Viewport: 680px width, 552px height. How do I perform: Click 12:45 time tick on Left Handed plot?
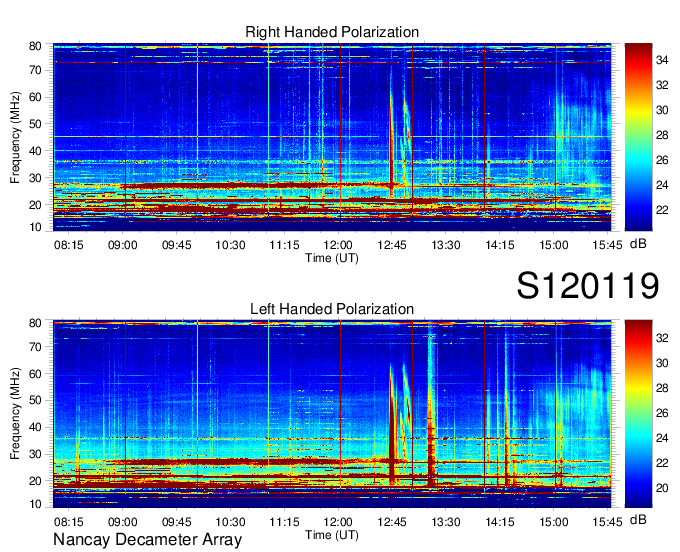[392, 522]
